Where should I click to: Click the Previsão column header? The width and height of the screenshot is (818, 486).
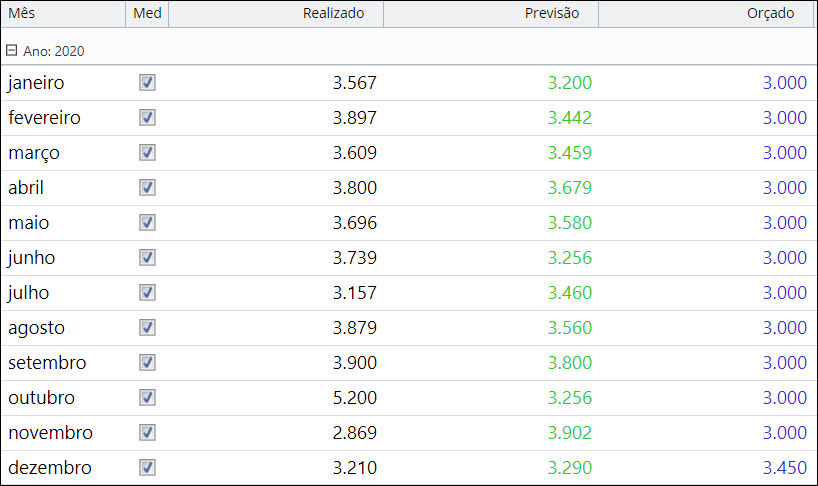(x=491, y=13)
